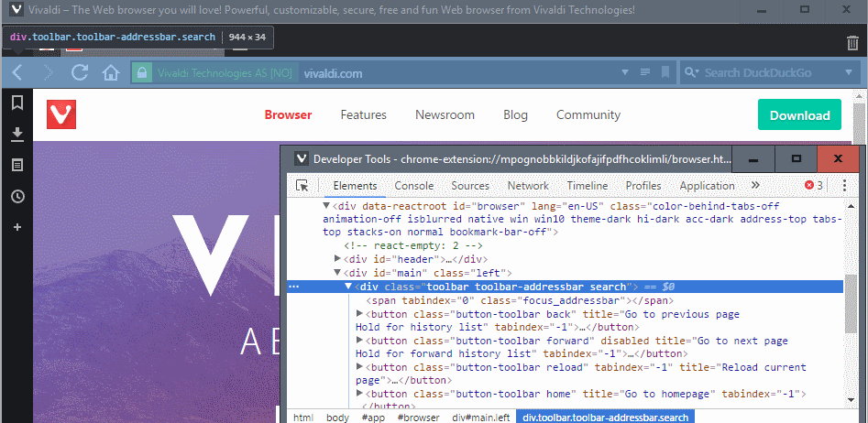Open the closed tabs trash can

pos(852,43)
